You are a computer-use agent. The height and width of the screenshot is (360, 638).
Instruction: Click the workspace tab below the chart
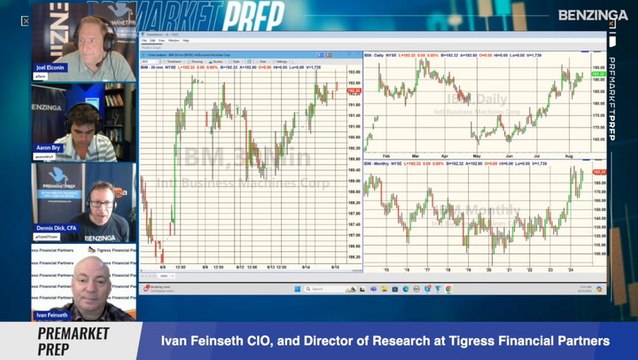pos(164,276)
